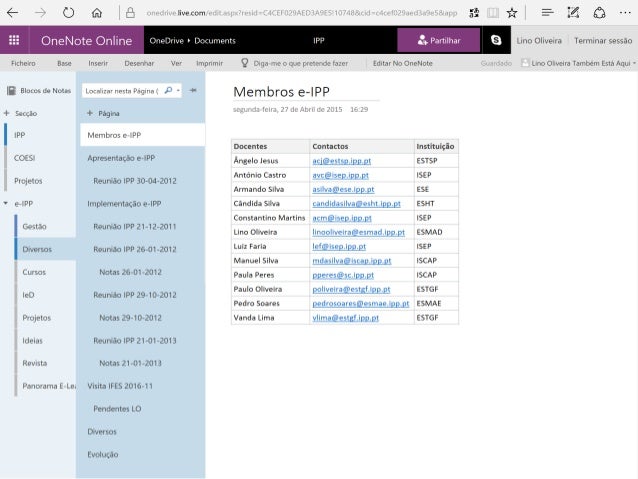The width and height of the screenshot is (638, 479).
Task: Open the Inserir ribbon tab
Action: coord(98,63)
